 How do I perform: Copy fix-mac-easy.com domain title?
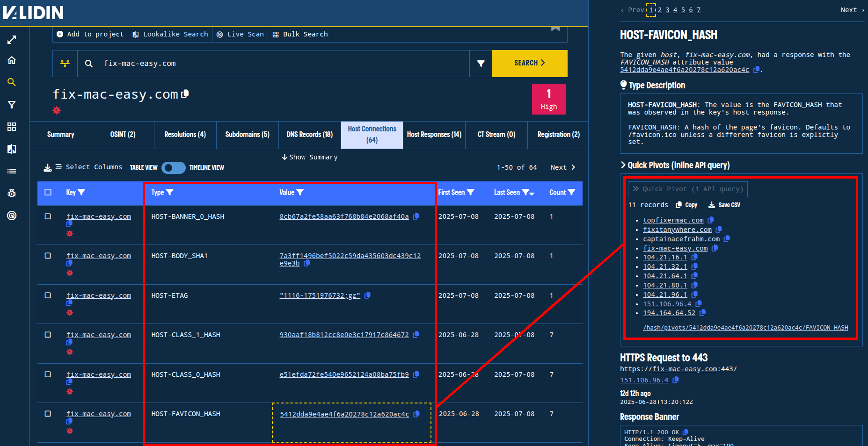185,94
